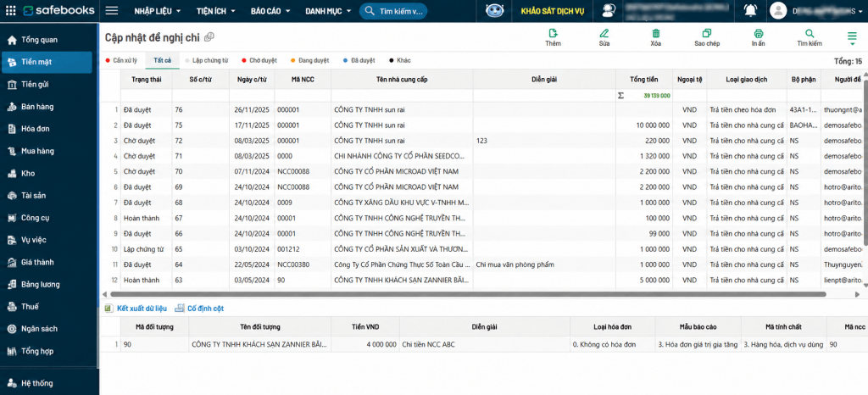Expand the NHẬP LIỆU dropdown menu

click(x=157, y=11)
